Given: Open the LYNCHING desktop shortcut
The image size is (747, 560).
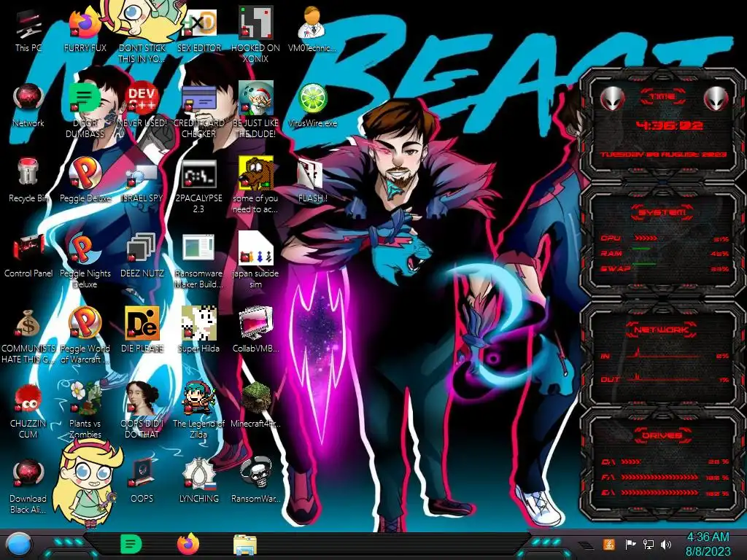Looking at the screenshot, I should coord(198,472).
